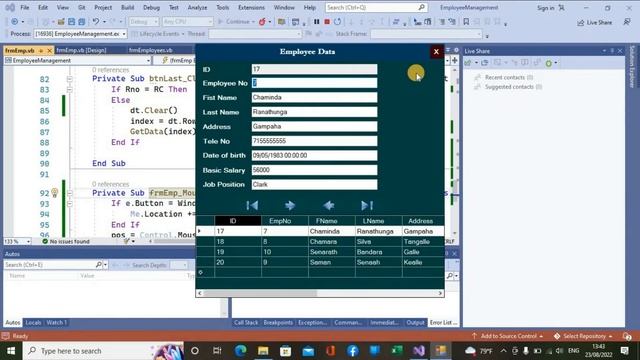
Task: Switch to Locals tab
Action: (x=33, y=322)
